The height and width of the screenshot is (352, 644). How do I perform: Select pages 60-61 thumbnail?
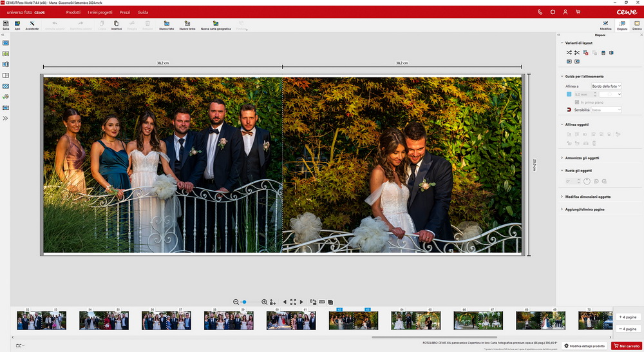pyautogui.click(x=291, y=320)
